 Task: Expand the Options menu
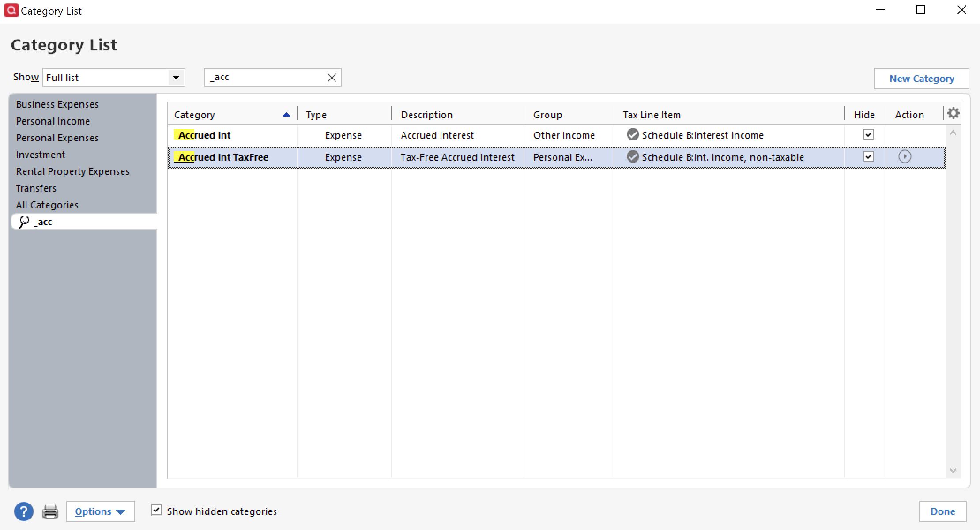point(100,511)
